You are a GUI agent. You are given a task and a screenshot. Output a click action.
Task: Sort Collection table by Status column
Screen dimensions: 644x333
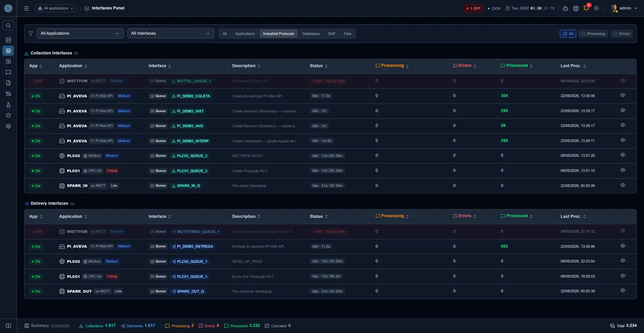[319, 66]
